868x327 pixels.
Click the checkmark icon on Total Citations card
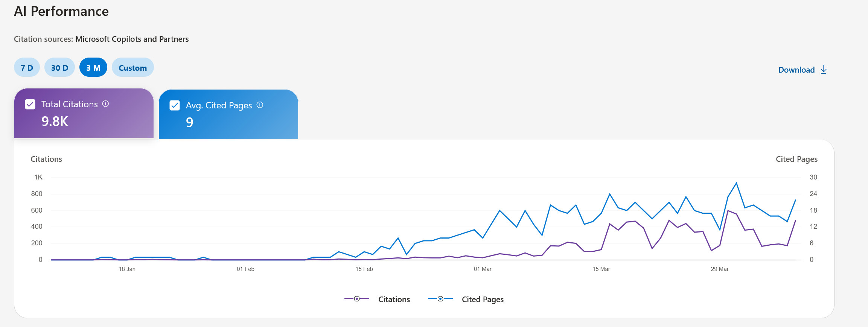click(x=30, y=104)
